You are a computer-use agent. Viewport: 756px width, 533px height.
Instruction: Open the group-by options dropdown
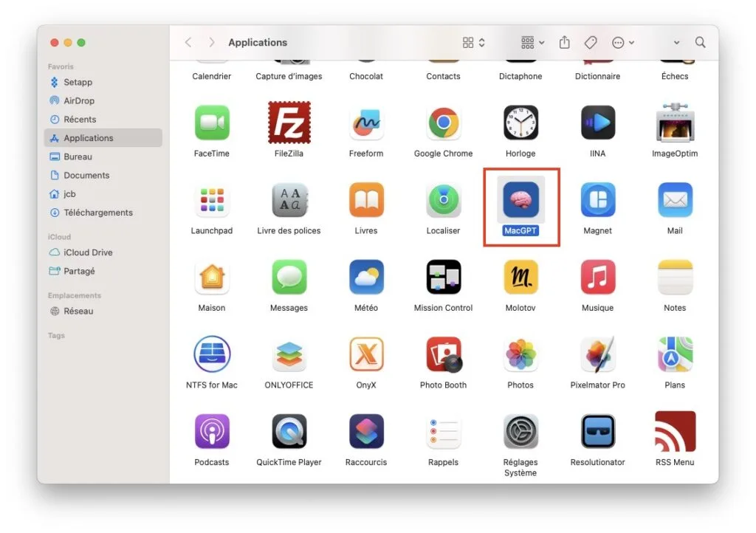pyautogui.click(x=533, y=42)
